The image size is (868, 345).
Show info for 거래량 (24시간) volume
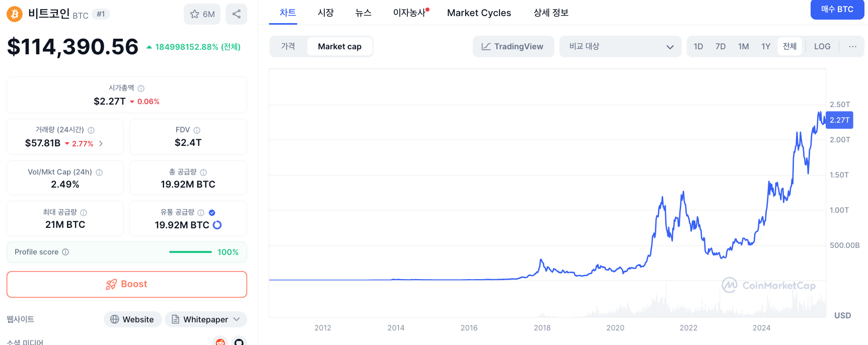[x=91, y=130]
